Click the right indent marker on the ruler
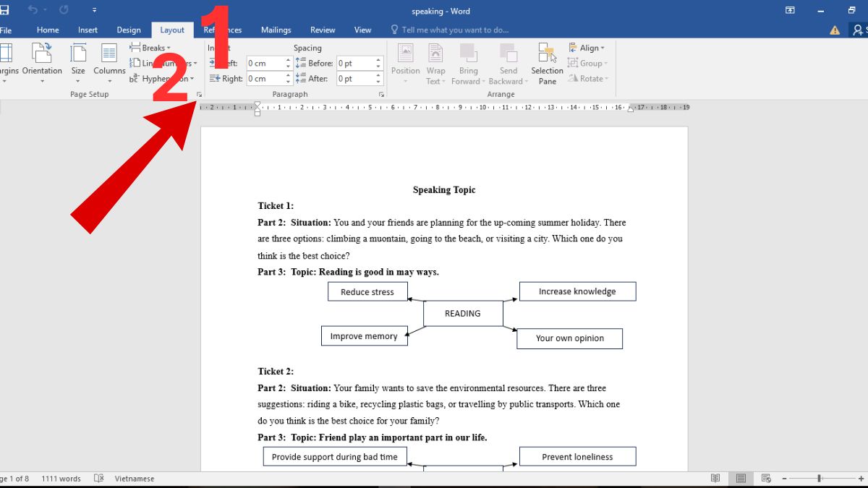868x488 pixels. pos(631,109)
